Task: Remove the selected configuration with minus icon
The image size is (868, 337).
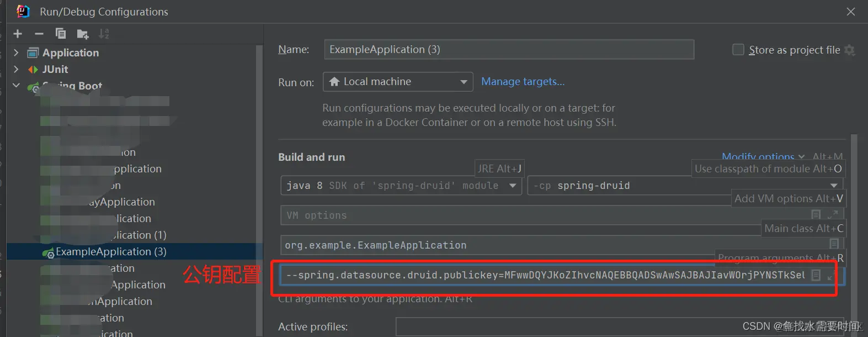Action: click(39, 34)
